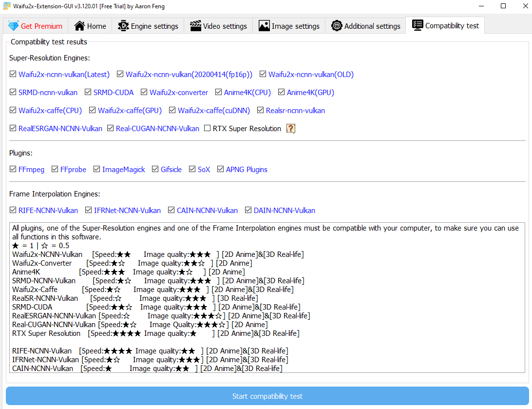Minimize the Waifu2x-Extension-GUI window
532x409 pixels.
481,6
